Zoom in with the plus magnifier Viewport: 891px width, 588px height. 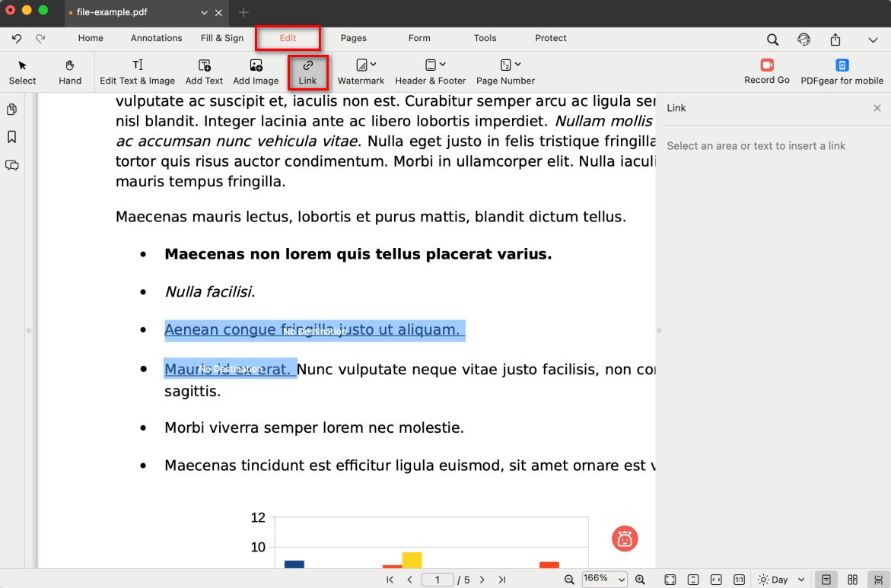(640, 580)
